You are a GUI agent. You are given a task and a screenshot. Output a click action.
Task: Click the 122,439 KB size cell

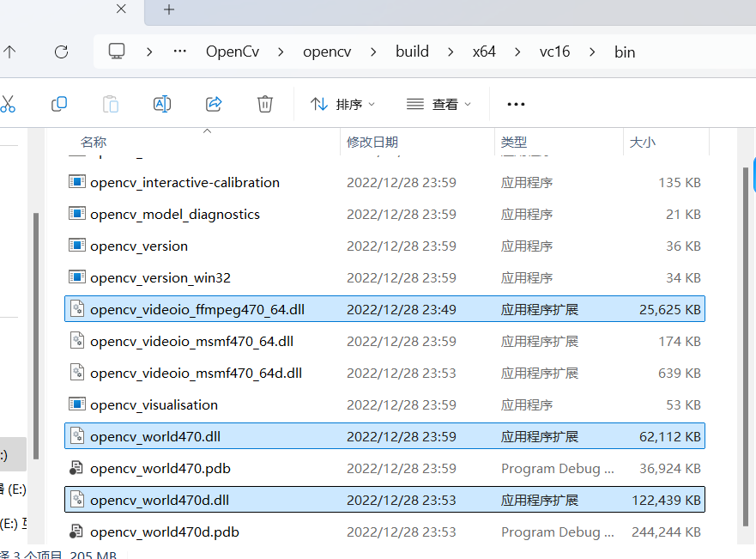pos(666,500)
